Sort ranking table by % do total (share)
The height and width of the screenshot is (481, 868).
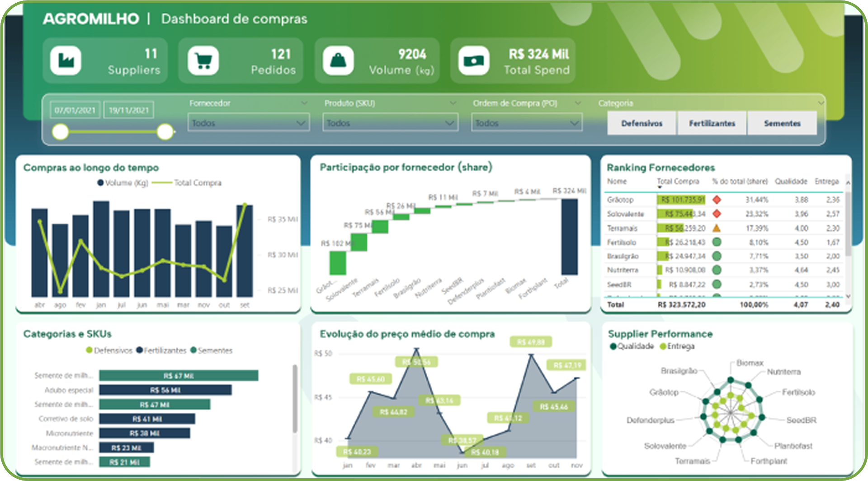tap(740, 182)
